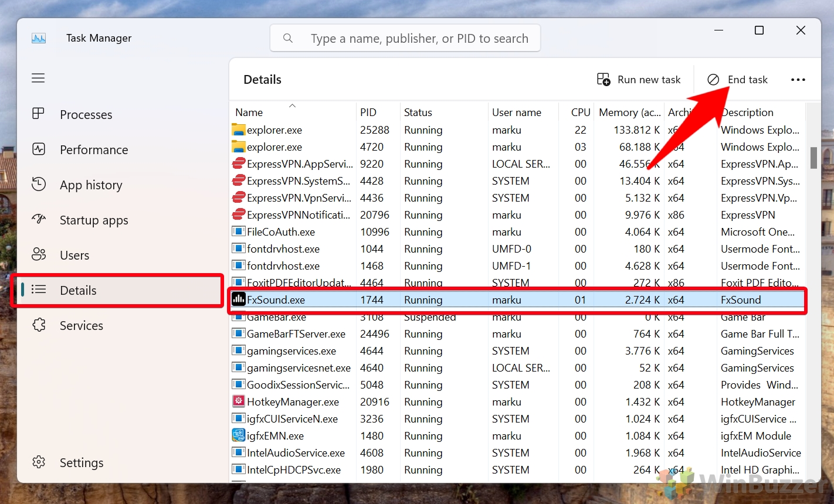Click the Details list icon
Image resolution: width=834 pixels, height=504 pixels.
coord(39,290)
